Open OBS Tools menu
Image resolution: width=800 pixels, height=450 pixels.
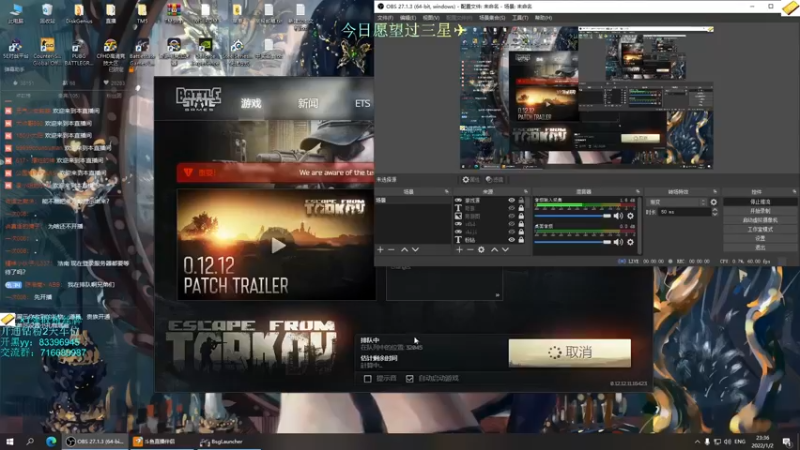click(520, 18)
